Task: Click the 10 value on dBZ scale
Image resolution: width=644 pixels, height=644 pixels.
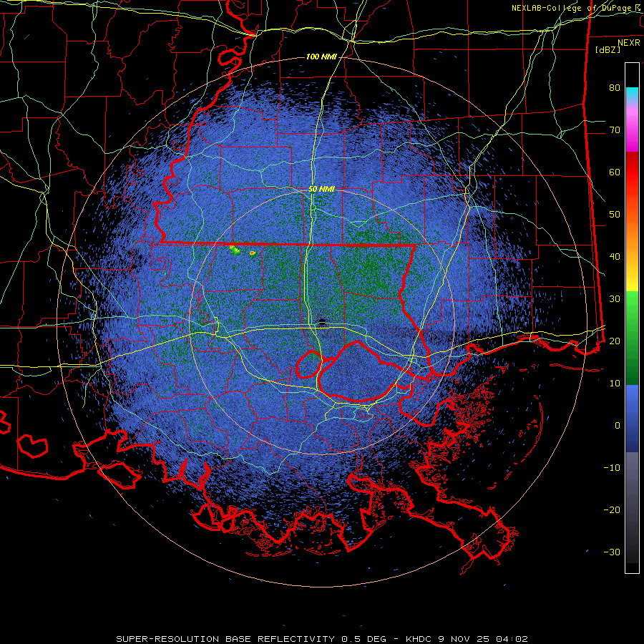Action: point(615,384)
